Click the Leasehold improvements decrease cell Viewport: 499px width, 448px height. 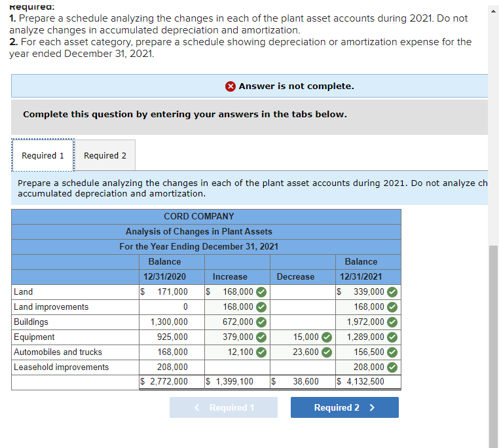point(303,367)
